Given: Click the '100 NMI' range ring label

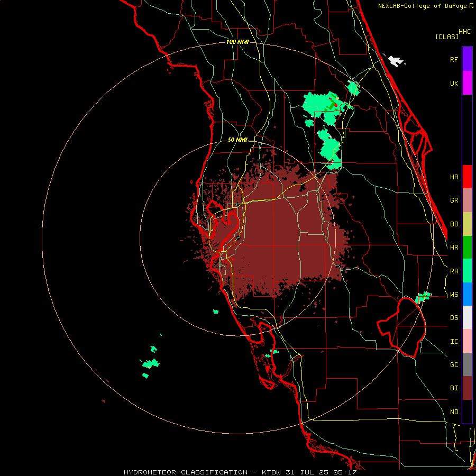Looking at the screenshot, I should [237, 42].
